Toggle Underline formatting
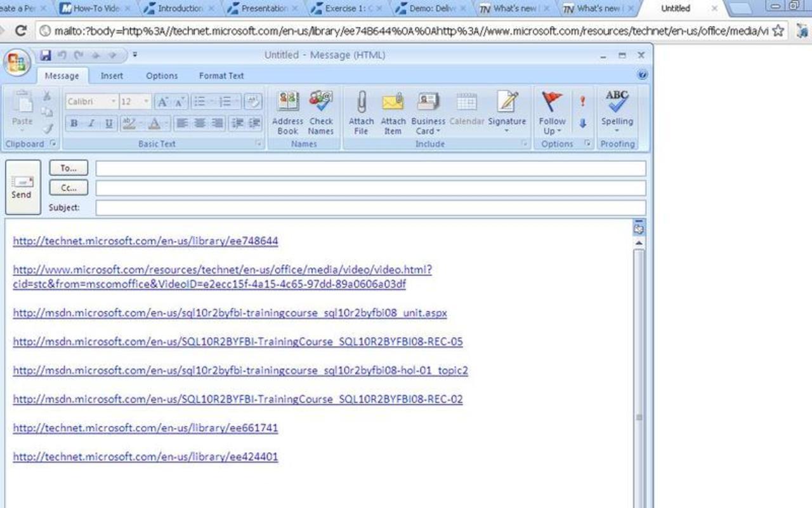 click(x=108, y=123)
